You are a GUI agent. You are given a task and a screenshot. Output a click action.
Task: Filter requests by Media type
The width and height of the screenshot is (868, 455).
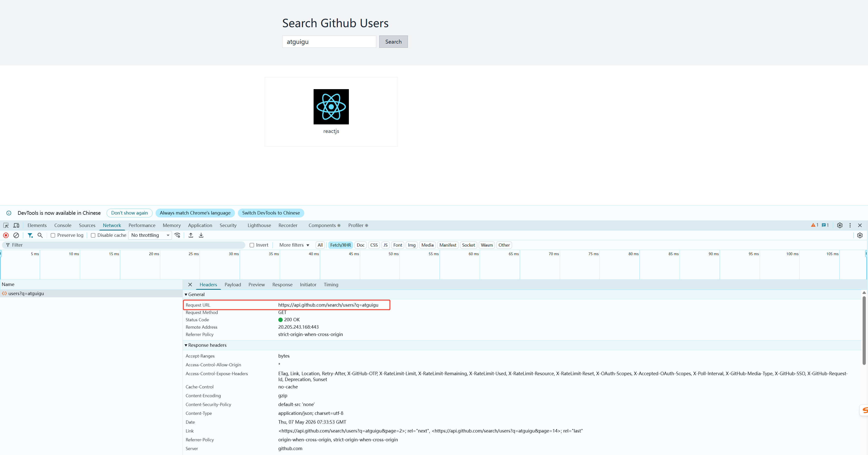pos(427,245)
